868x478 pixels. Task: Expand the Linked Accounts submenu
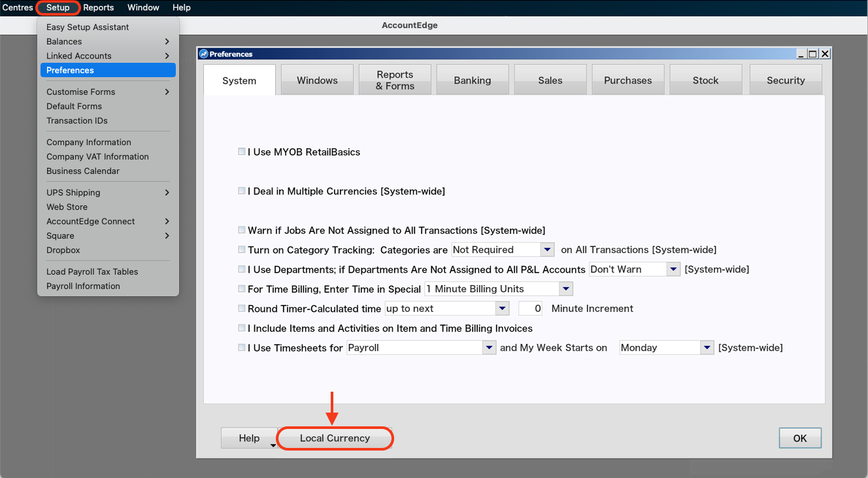click(x=108, y=56)
